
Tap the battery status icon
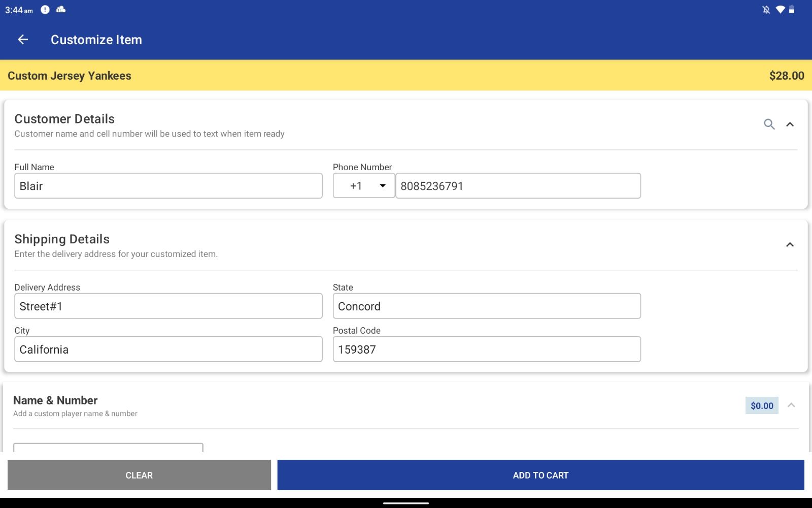[x=792, y=10]
